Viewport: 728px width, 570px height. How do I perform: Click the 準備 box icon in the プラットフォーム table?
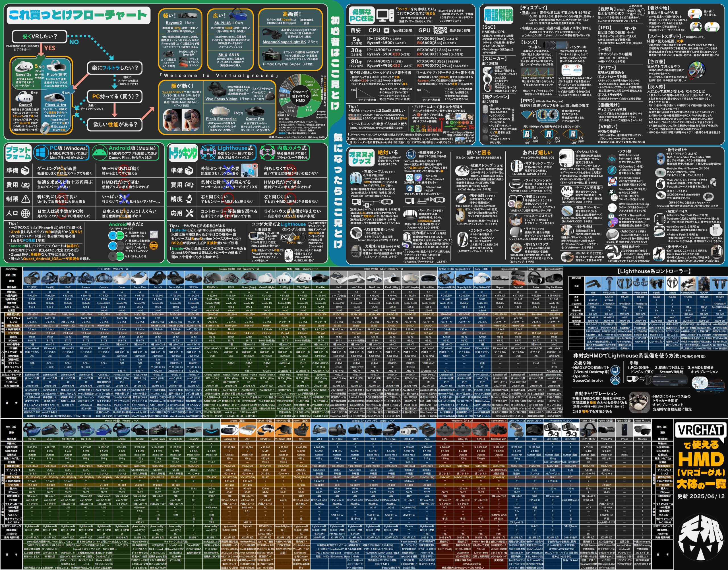point(25,171)
